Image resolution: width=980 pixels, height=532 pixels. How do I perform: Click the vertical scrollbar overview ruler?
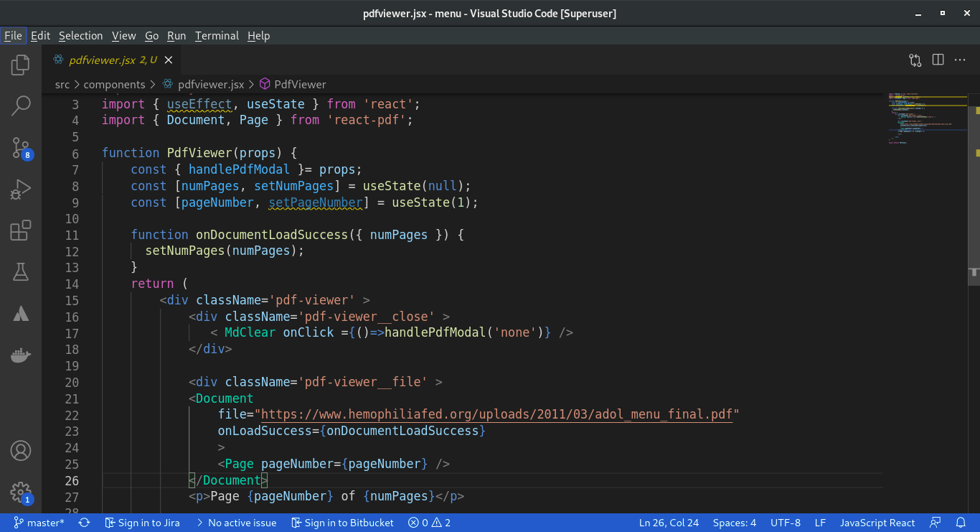click(x=974, y=302)
